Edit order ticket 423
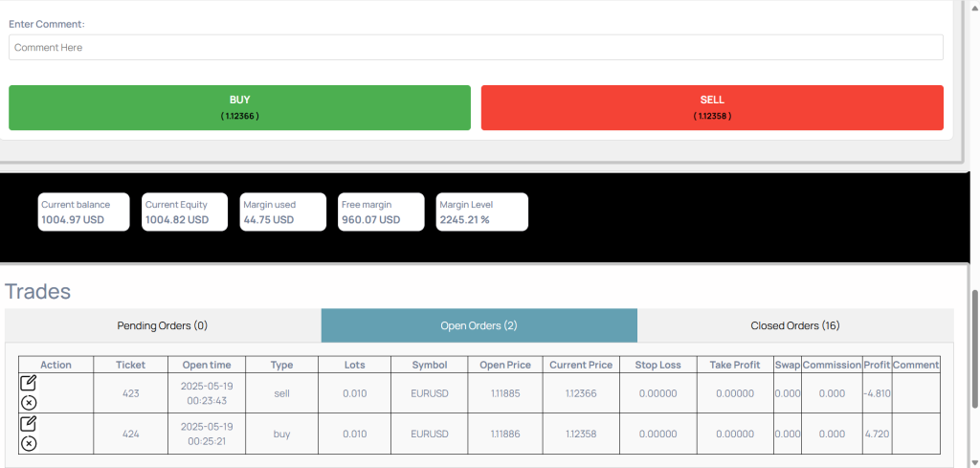Viewport: 980px width, 468px height. pos(29,383)
